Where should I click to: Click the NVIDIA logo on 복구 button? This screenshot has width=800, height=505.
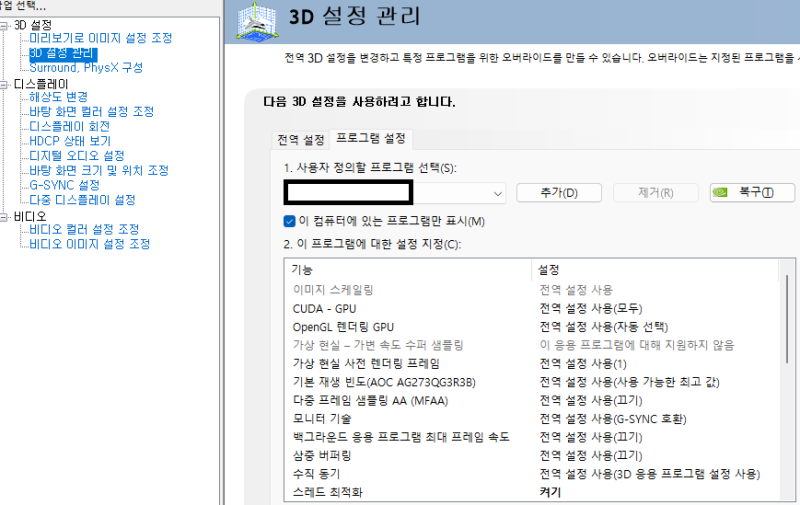coord(720,193)
